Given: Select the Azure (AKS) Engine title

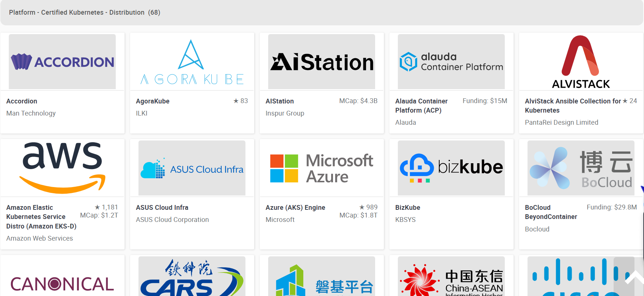Looking at the screenshot, I should (295, 208).
